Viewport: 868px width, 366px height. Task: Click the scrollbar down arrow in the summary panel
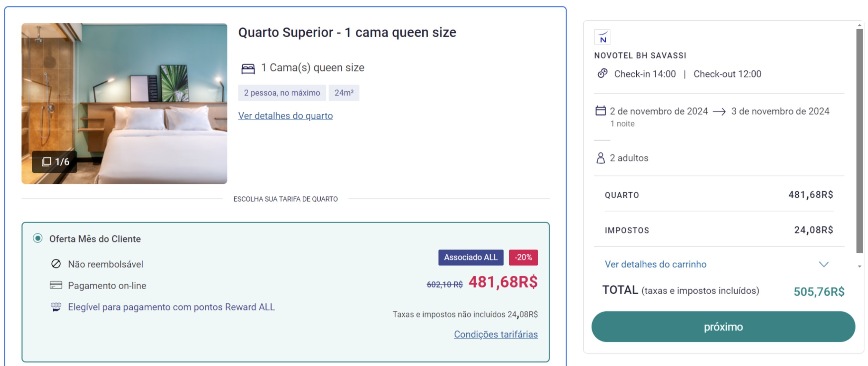(x=860, y=266)
